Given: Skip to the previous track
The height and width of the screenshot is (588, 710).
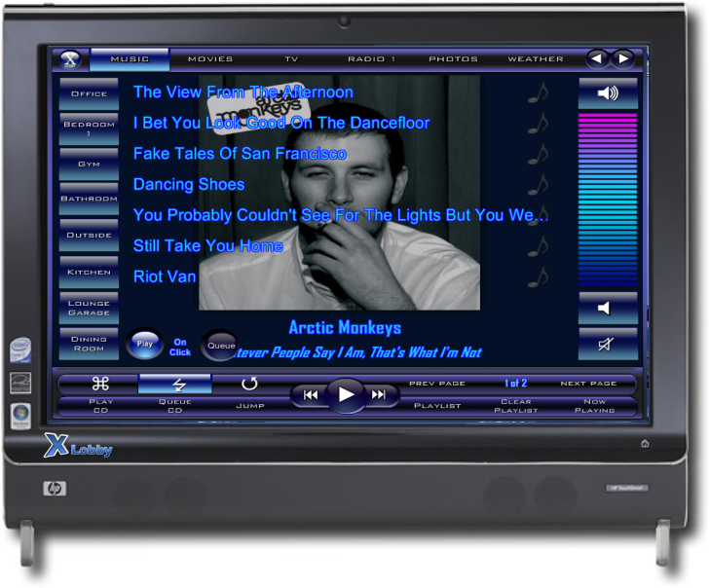Looking at the screenshot, I should tap(311, 395).
